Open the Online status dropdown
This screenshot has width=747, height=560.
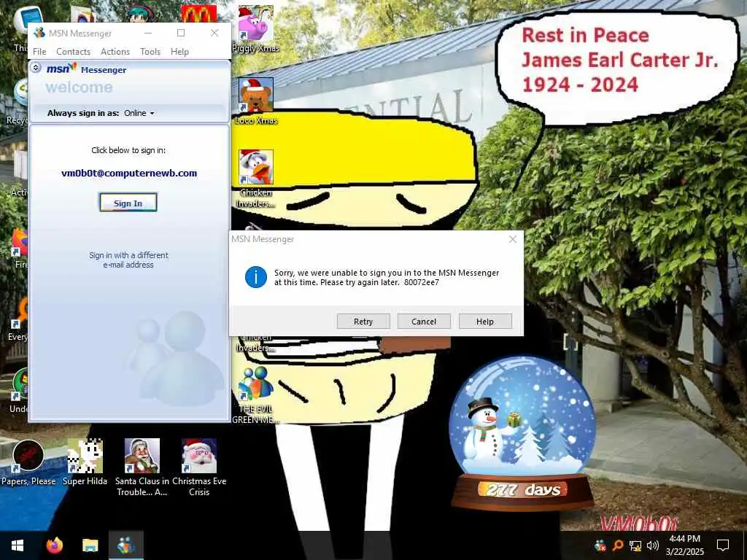tap(139, 113)
